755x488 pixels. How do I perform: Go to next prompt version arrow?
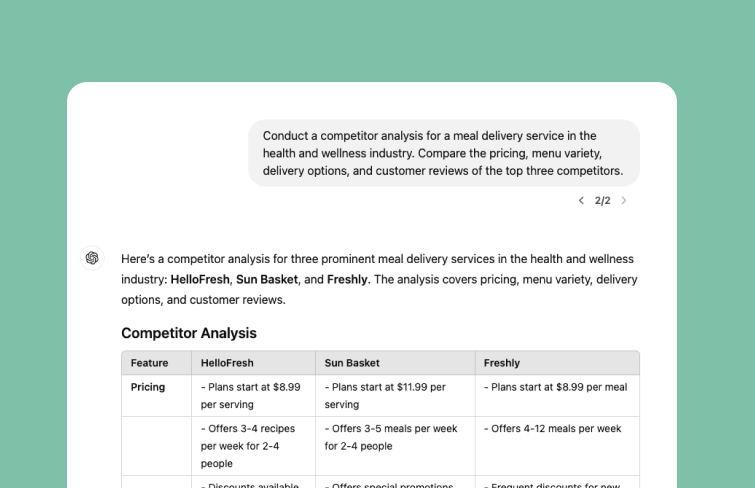pos(624,200)
